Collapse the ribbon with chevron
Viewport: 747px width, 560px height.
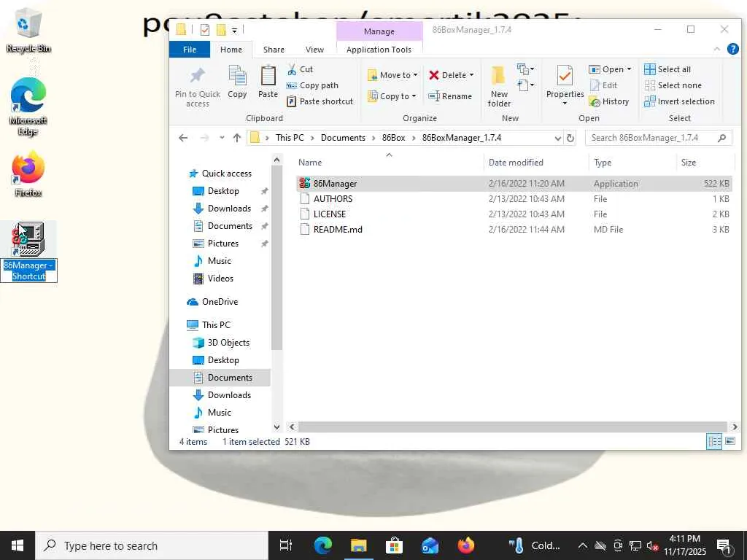pos(716,49)
